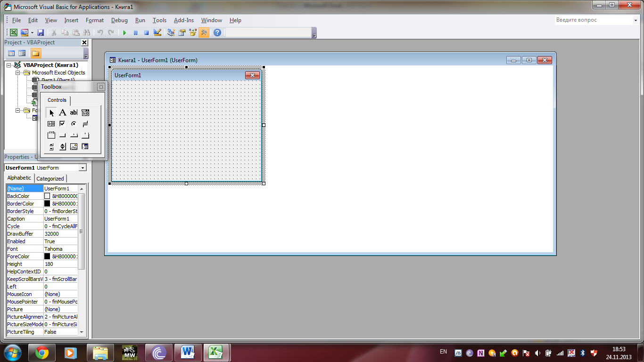The width and height of the screenshot is (644, 362).
Task: Open the Project panel toolbar options arrow
Action: (x=85, y=53)
